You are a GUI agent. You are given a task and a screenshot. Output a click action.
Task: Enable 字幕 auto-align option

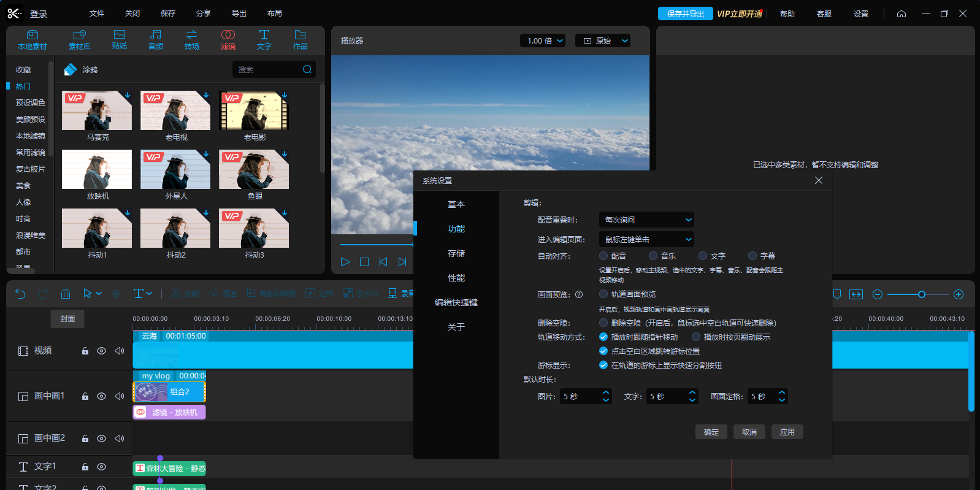click(752, 256)
